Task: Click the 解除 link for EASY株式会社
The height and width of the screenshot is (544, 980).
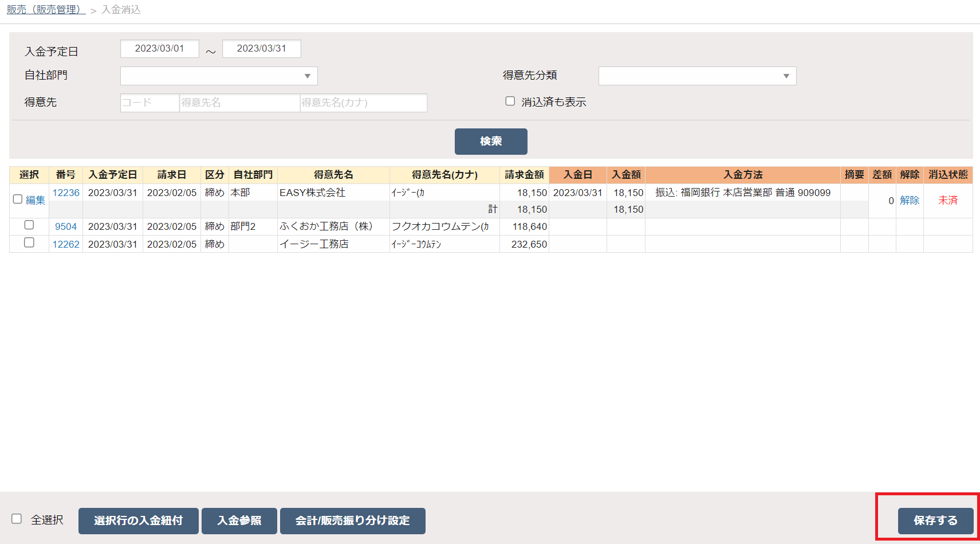Action: point(909,200)
